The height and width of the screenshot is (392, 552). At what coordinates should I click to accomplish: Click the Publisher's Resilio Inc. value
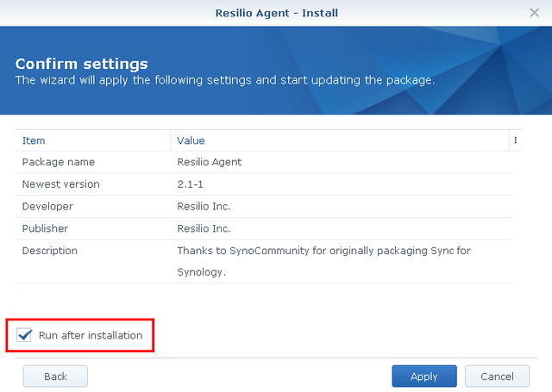pyautogui.click(x=204, y=229)
